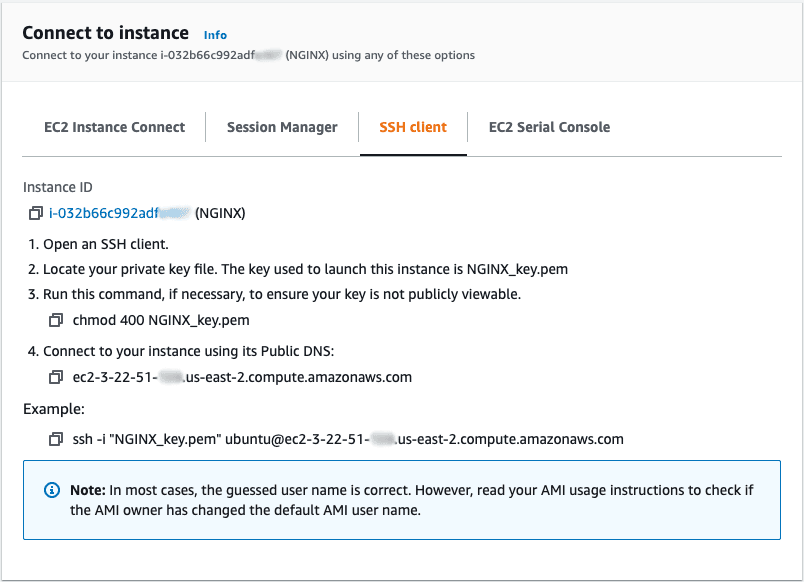Click the Connect to instance heading
This screenshot has width=804, height=582.
pyautogui.click(x=105, y=33)
